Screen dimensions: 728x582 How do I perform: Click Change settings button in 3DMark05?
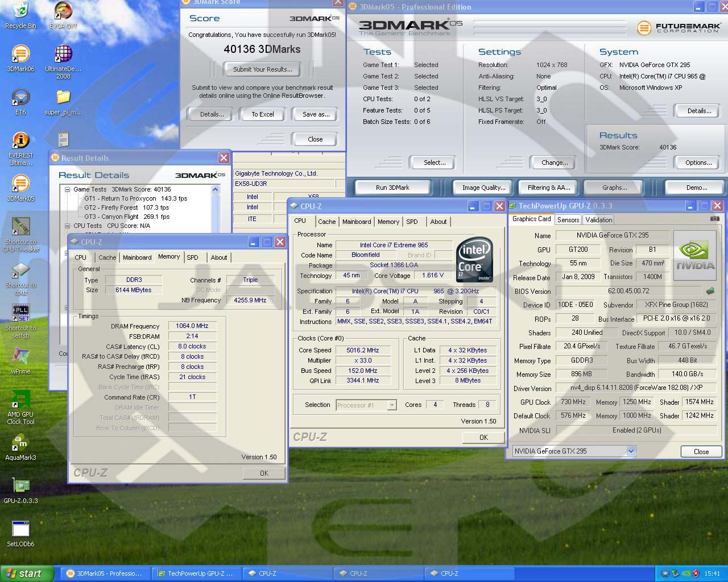pos(555,163)
